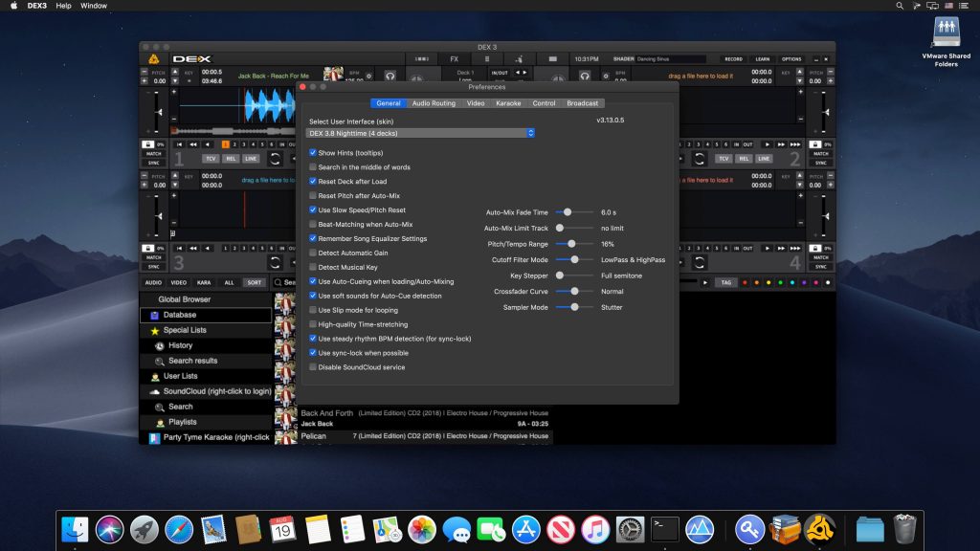Click the DEX logo icon at top-left

pyautogui.click(x=153, y=59)
